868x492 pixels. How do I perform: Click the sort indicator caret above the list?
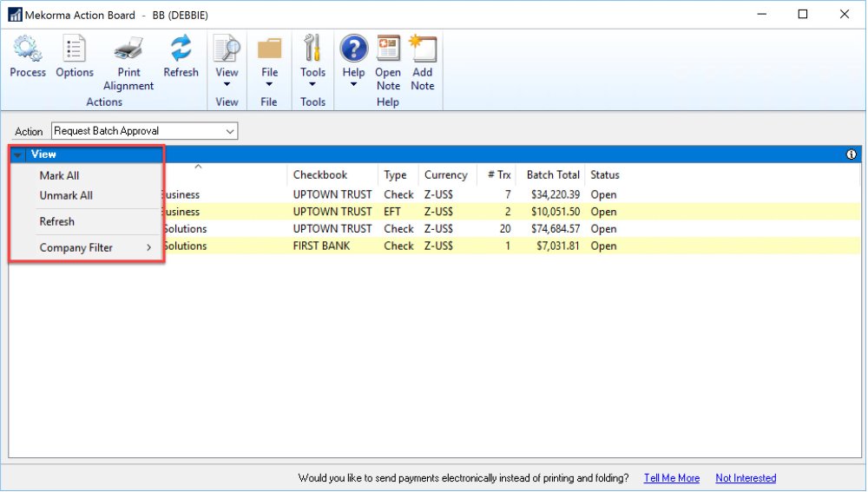point(198,167)
